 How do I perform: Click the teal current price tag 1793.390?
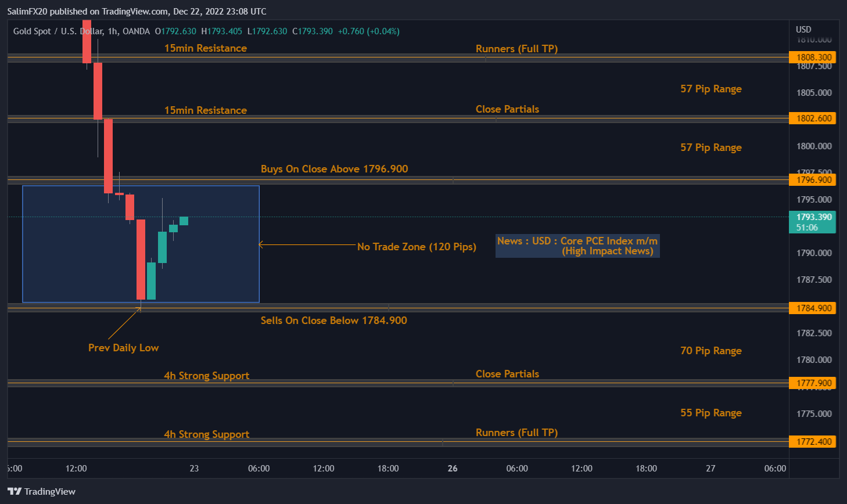click(812, 218)
